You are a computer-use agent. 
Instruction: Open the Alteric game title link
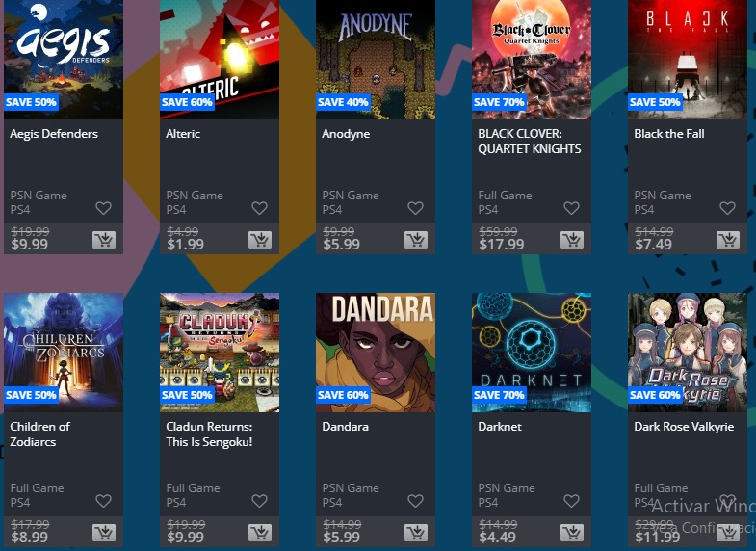[x=183, y=134]
